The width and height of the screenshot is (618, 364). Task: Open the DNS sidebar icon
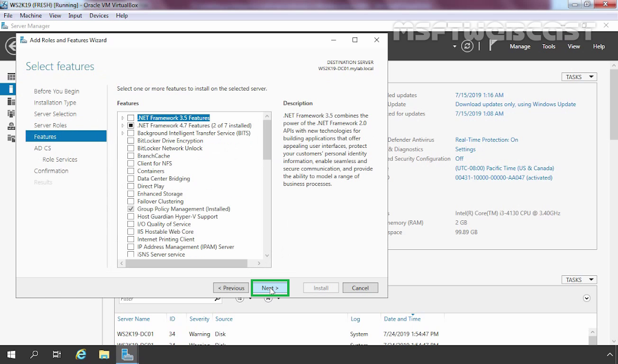coord(11,126)
